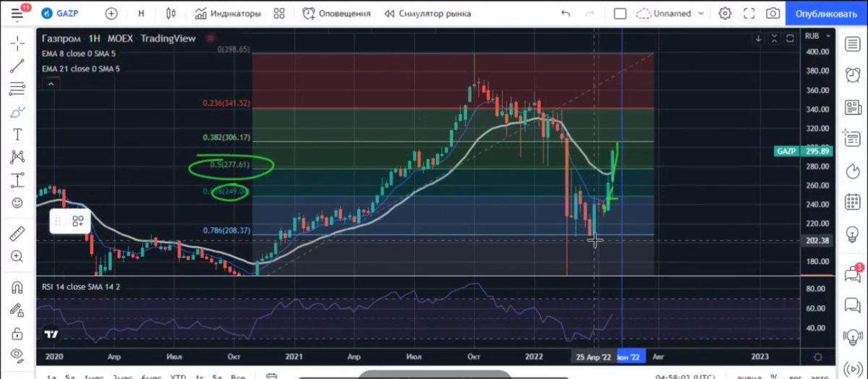The width and height of the screenshot is (868, 379).
Task: Open the emoji icons tool
Action: [x=17, y=203]
